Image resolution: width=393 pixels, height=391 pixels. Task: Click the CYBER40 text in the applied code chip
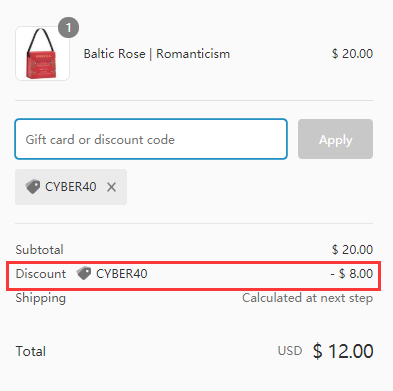click(71, 187)
